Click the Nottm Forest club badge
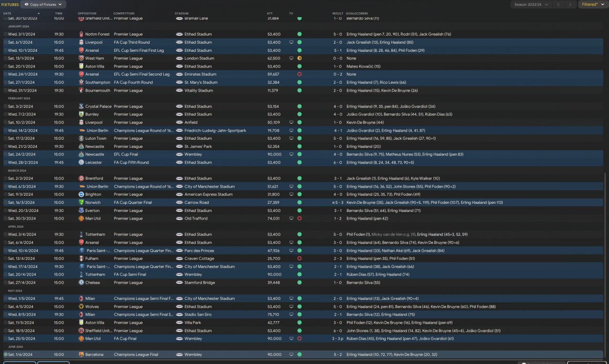 [81, 34]
